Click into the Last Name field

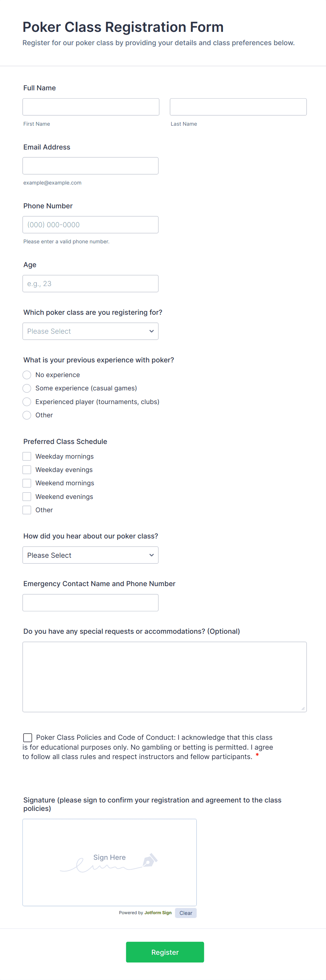coord(238,107)
